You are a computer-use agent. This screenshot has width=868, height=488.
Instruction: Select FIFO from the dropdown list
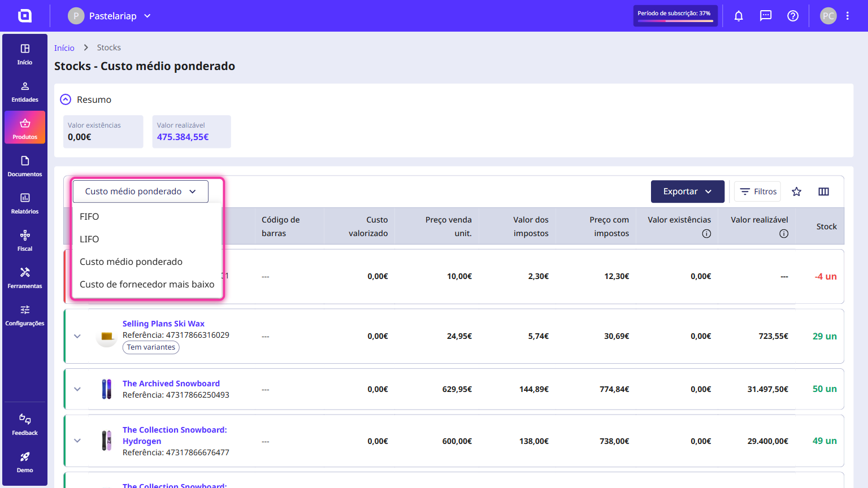147,216
